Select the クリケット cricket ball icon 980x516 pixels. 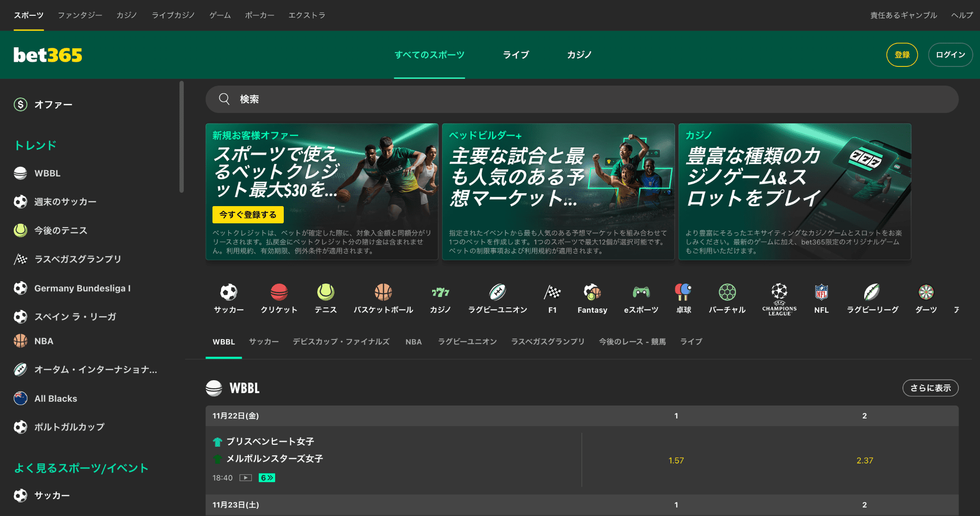click(279, 292)
